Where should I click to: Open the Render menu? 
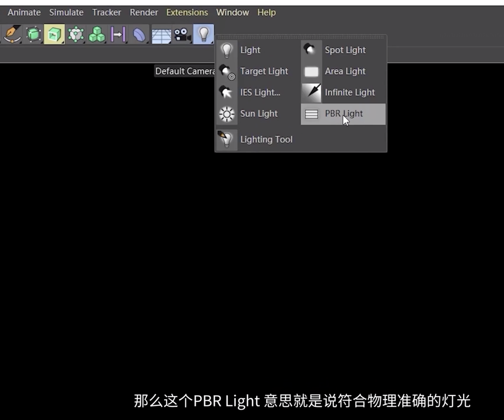coord(144,12)
